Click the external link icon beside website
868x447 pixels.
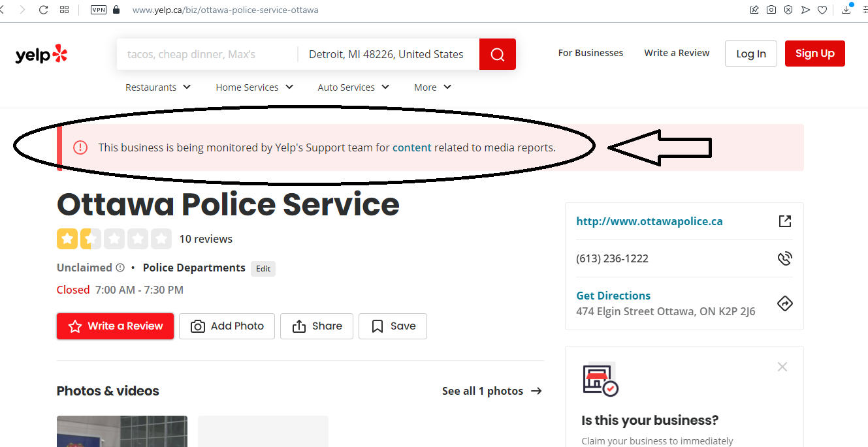(x=785, y=221)
